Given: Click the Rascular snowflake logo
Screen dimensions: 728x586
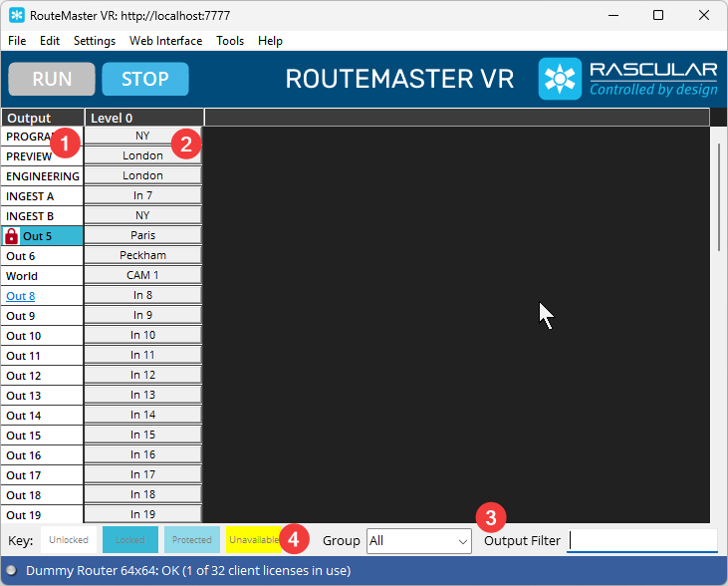Looking at the screenshot, I should point(560,79).
